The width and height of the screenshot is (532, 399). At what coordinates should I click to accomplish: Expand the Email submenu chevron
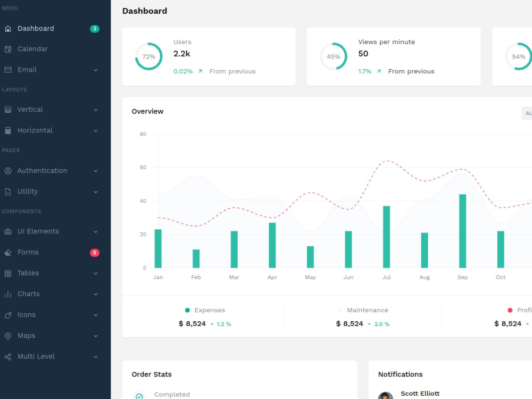coord(96,70)
